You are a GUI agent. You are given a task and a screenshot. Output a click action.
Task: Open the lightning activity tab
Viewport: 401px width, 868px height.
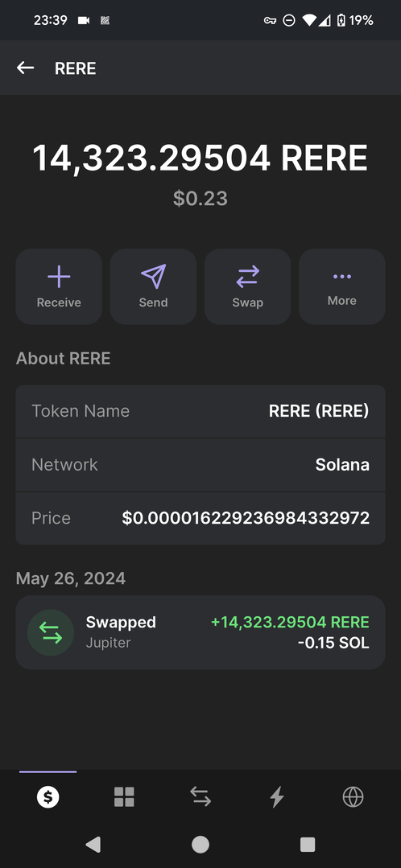pos(277,797)
